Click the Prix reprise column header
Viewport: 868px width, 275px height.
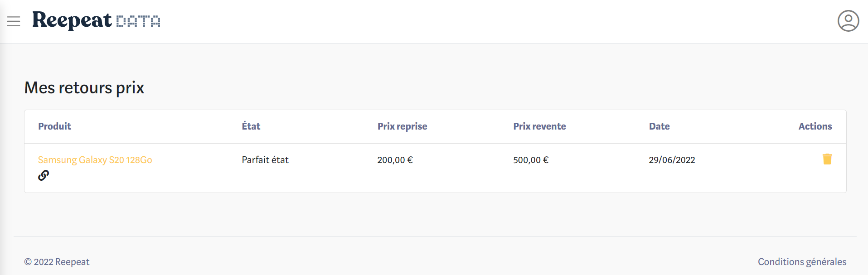pos(402,126)
